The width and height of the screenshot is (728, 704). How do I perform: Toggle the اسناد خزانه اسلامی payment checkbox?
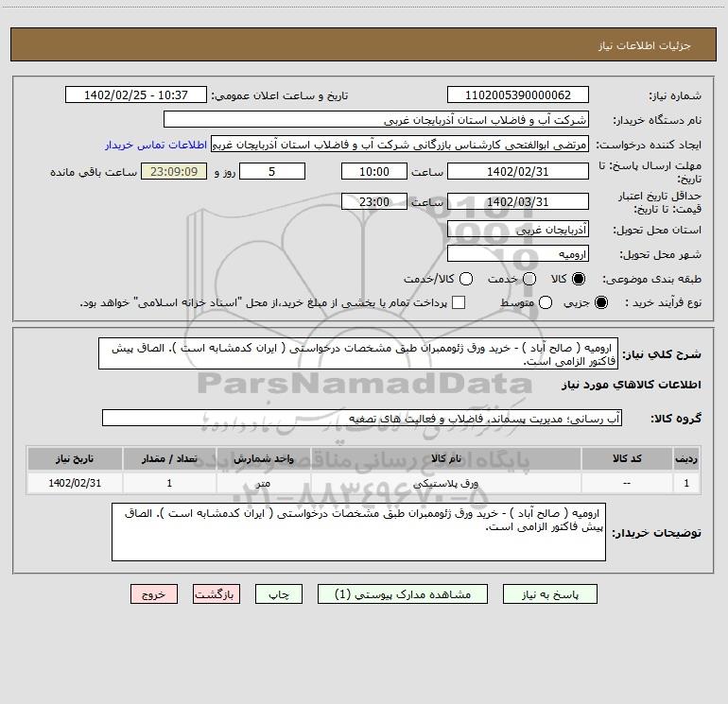459,302
